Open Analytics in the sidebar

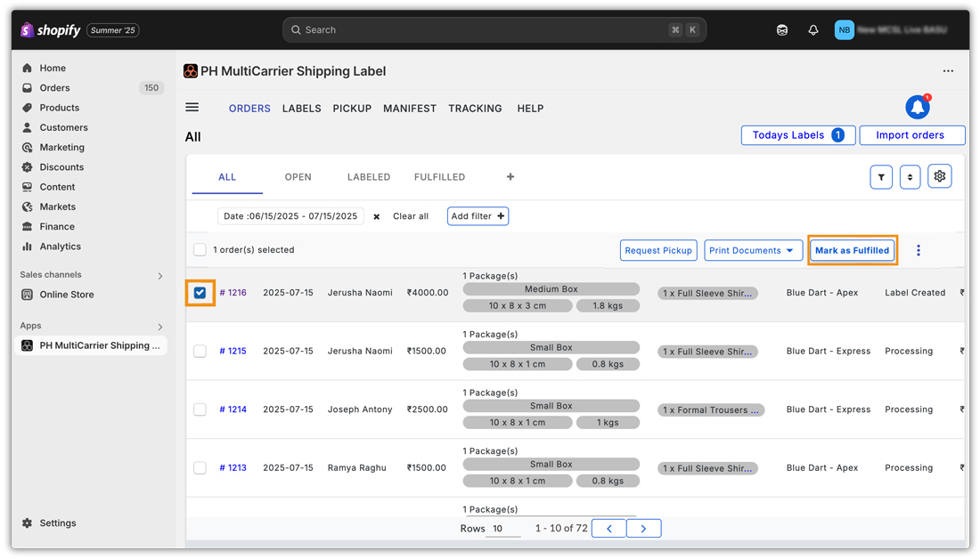(60, 247)
